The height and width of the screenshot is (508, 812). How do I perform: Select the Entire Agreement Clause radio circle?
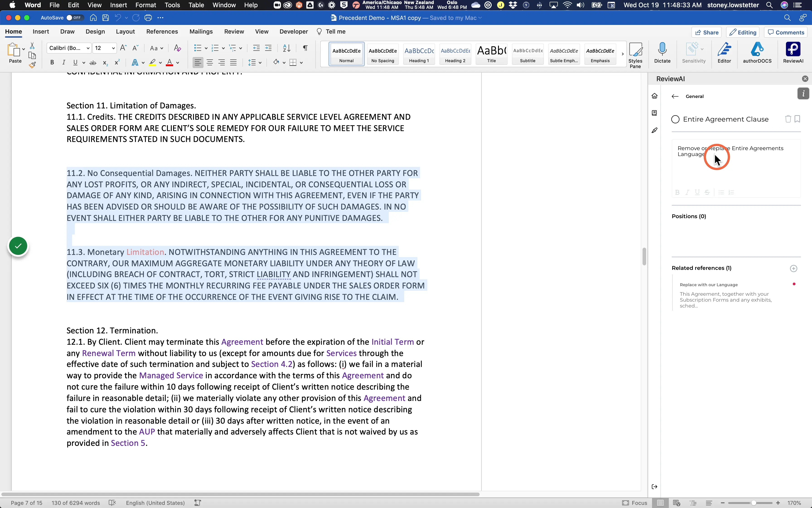pyautogui.click(x=675, y=119)
